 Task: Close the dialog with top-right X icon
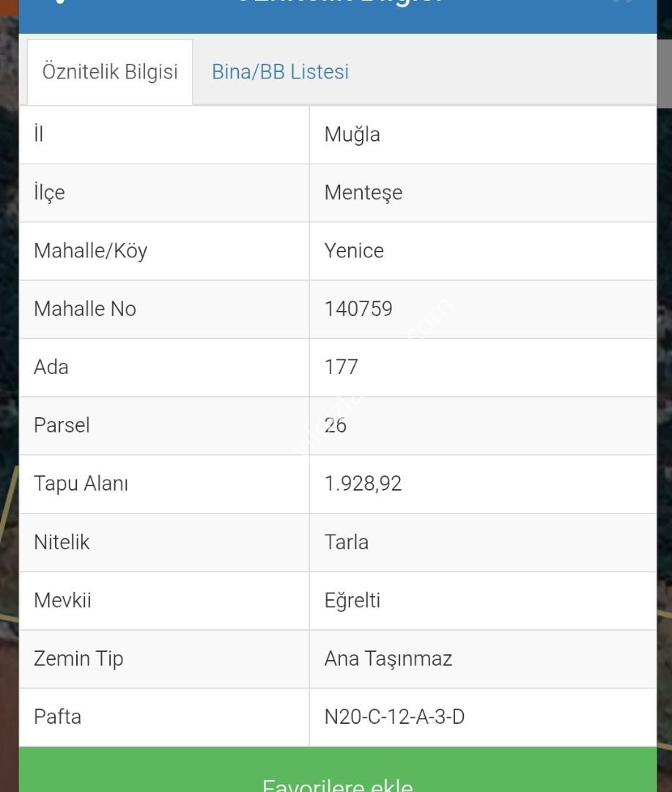tap(622, 2)
